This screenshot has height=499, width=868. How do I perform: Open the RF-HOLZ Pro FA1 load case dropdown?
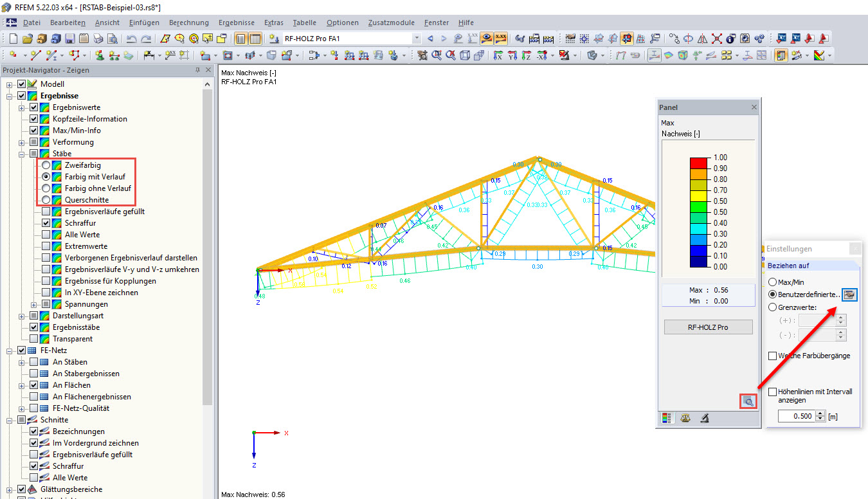[416, 39]
